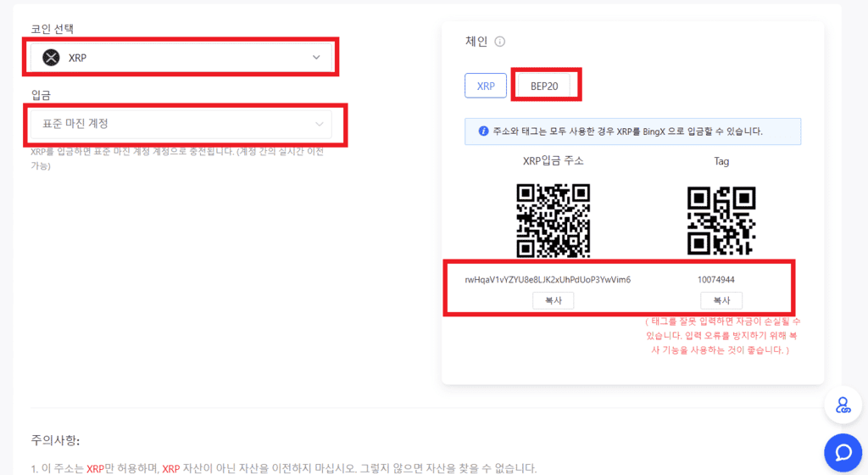Open the customer support agent icon
This screenshot has width=868, height=475.
click(x=843, y=405)
